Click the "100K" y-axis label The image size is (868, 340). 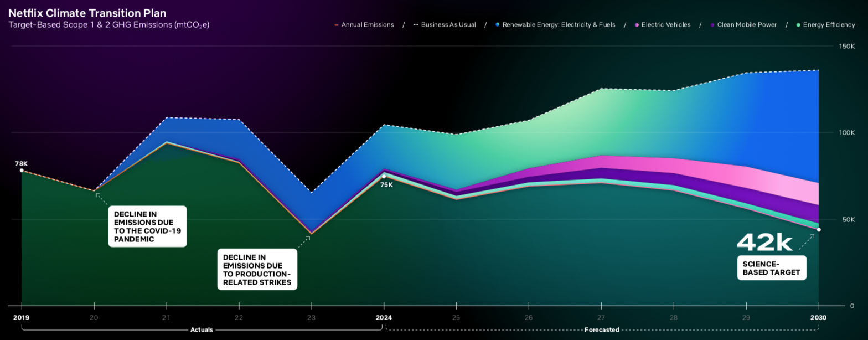(847, 133)
